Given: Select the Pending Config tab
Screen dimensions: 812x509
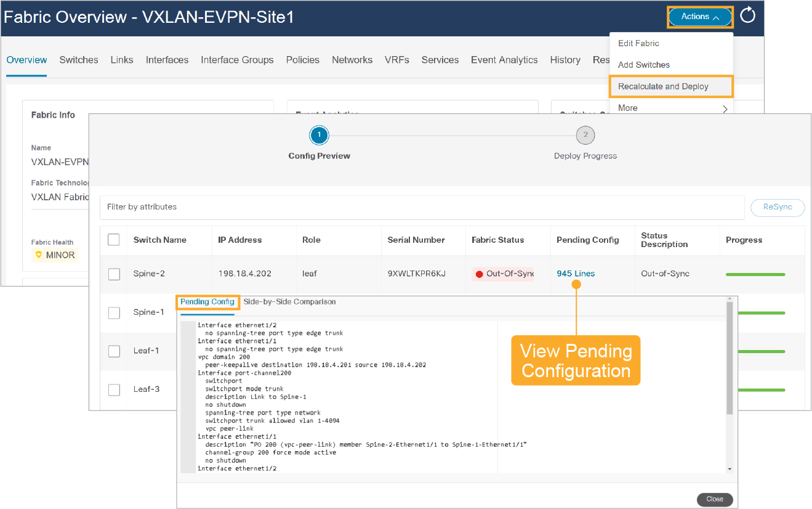Looking at the screenshot, I should [207, 302].
